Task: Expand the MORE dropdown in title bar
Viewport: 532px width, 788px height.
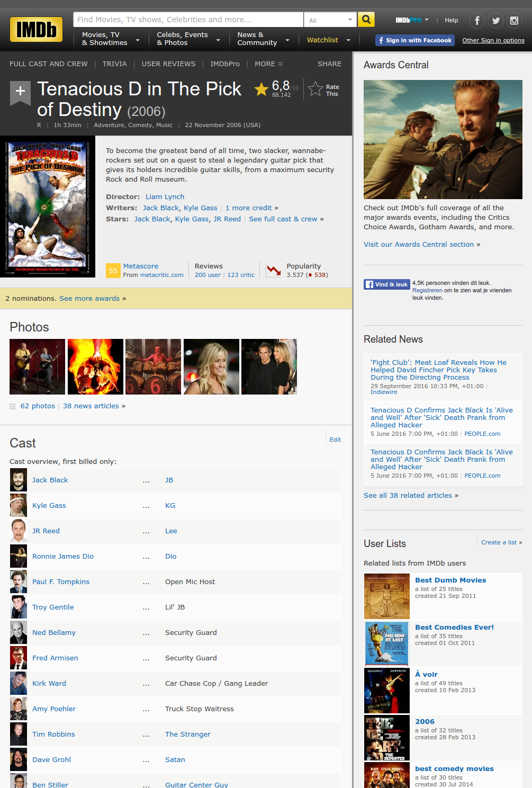Action: tap(268, 64)
